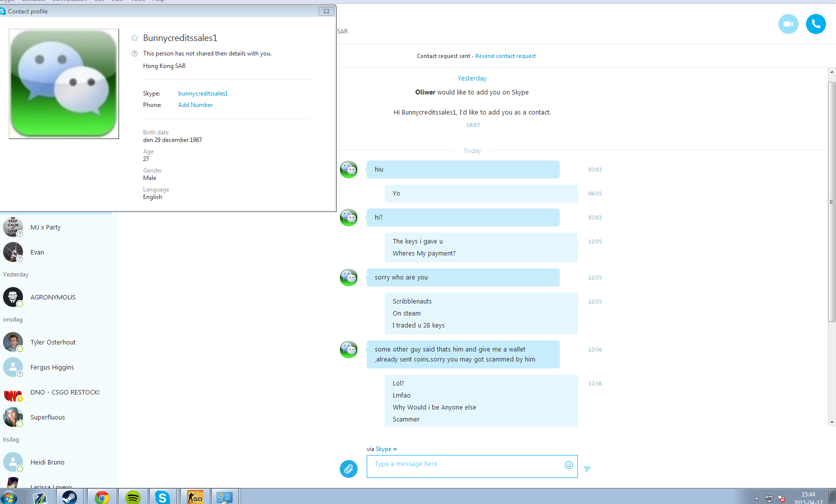Select Tyler Osterhout's conversation
This screenshot has width=836, height=504.
pos(58,342)
